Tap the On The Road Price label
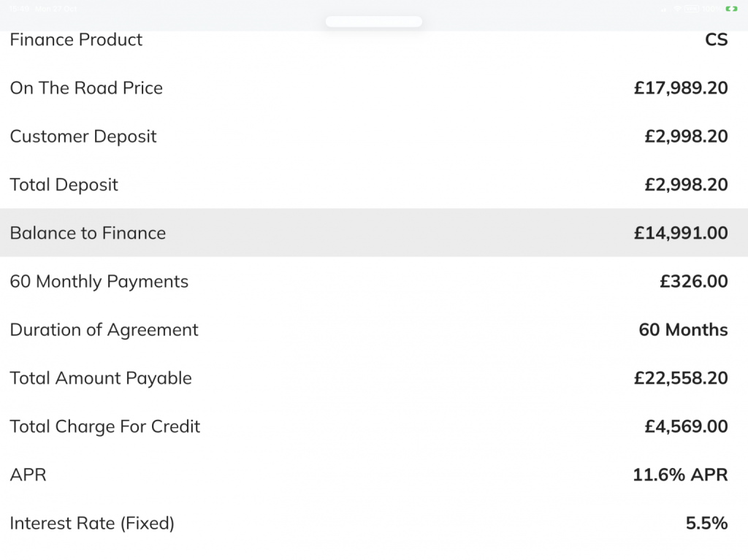748x560 pixels. pyautogui.click(x=86, y=88)
